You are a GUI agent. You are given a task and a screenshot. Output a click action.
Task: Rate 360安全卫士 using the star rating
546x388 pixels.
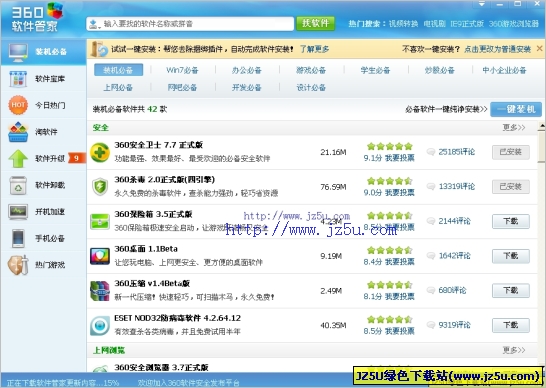coord(390,146)
